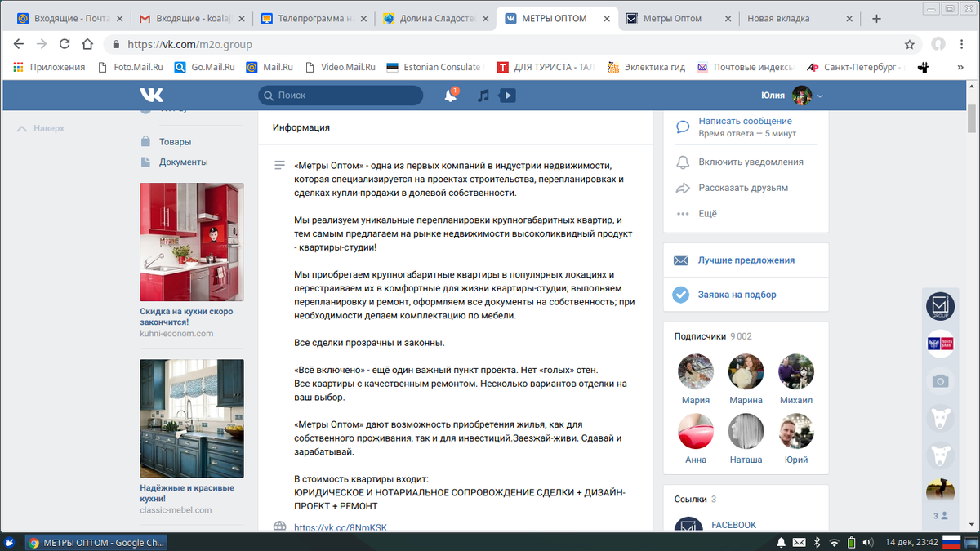
Task: Click Наверх to jump to top
Action: tap(41, 128)
